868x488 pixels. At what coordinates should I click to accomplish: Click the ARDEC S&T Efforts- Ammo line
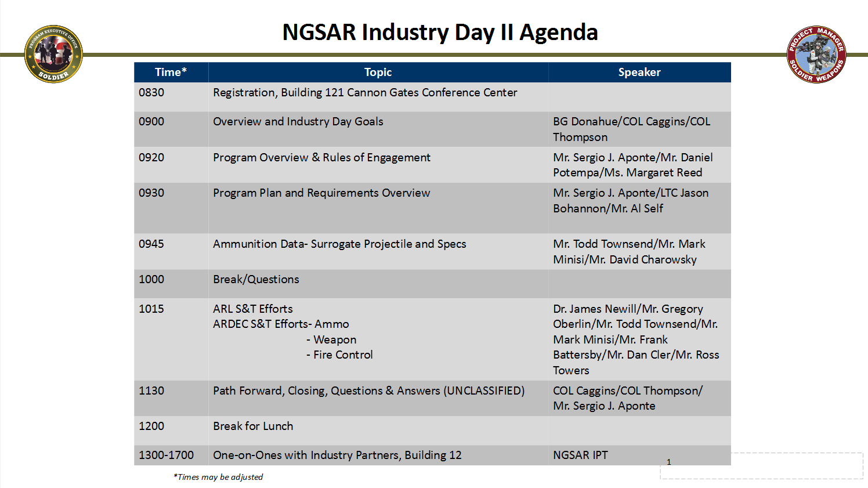281,324
